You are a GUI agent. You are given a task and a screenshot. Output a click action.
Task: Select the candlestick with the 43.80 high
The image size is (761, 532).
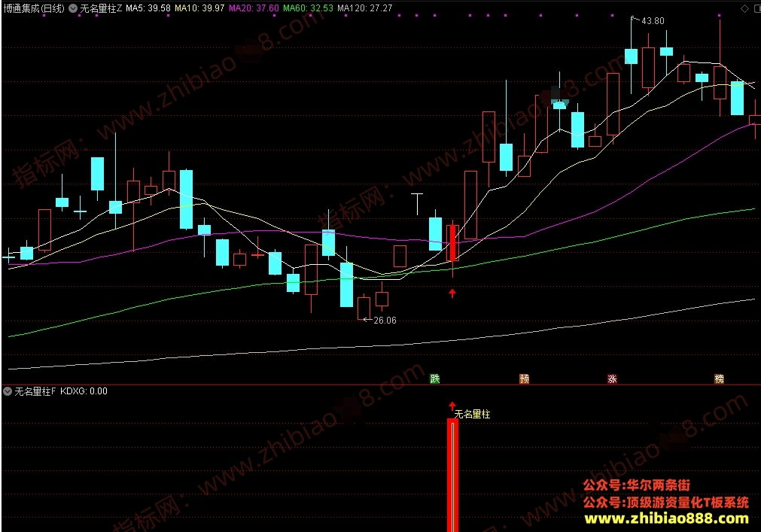point(631,56)
